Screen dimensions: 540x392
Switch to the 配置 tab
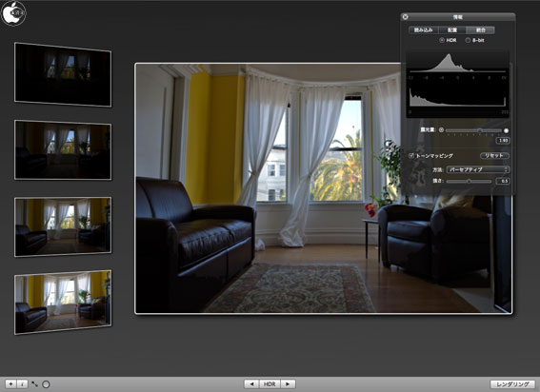click(x=452, y=30)
